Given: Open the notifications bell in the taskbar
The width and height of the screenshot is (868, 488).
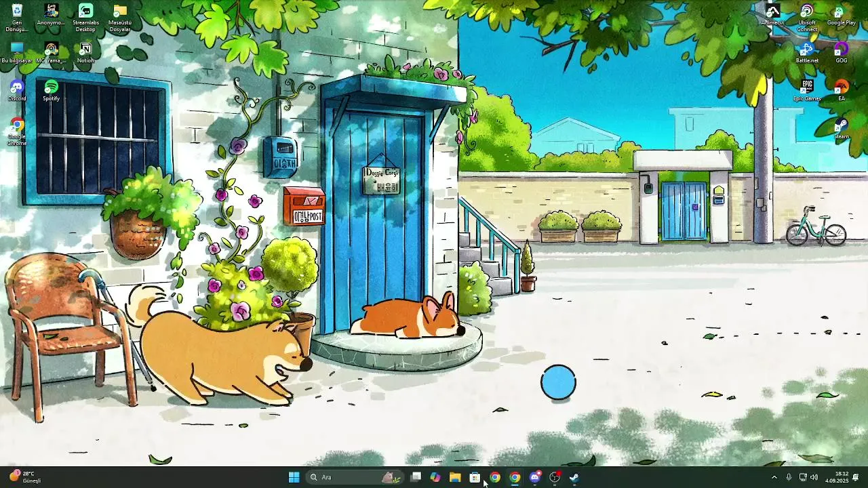Looking at the screenshot, I should (856, 477).
